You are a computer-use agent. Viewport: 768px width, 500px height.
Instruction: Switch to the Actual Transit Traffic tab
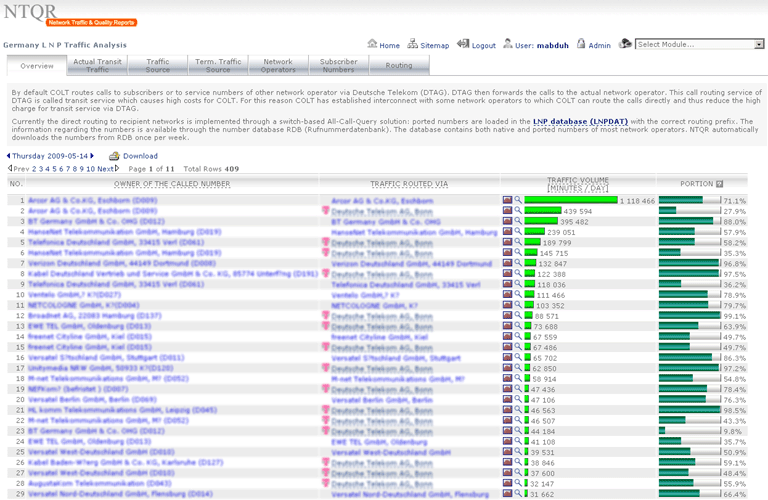[98, 65]
